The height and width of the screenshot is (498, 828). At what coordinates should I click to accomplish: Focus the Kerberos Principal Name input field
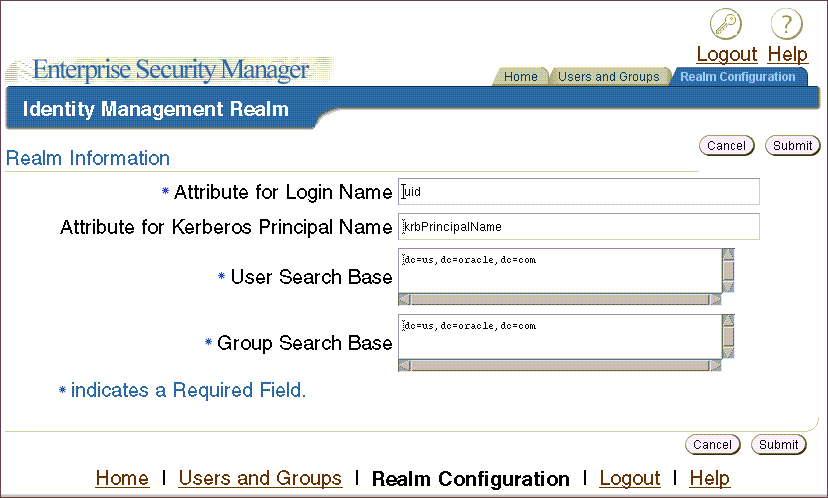pos(578,227)
